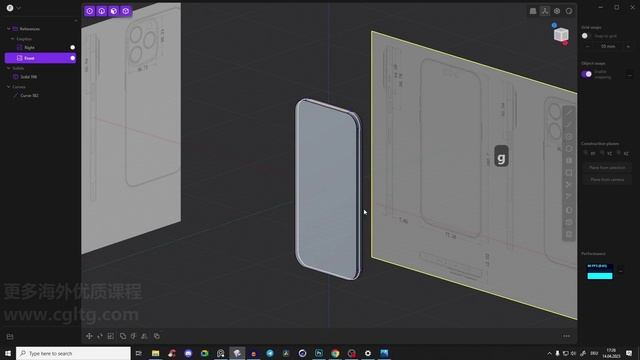Select the Line tool in viewport toolbar
Image resolution: width=640 pixels, height=360 pixels.
click(x=569, y=113)
